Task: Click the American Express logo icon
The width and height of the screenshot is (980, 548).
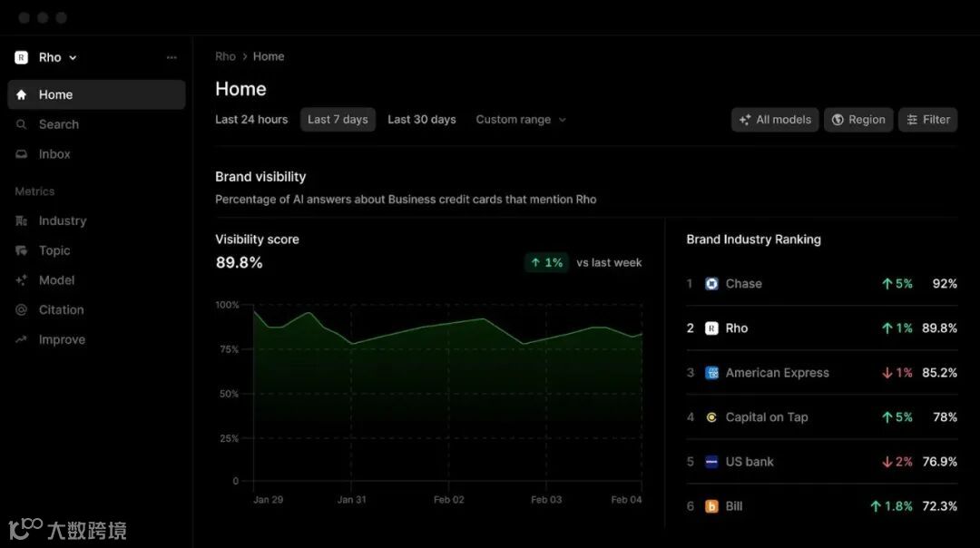Action: point(711,373)
